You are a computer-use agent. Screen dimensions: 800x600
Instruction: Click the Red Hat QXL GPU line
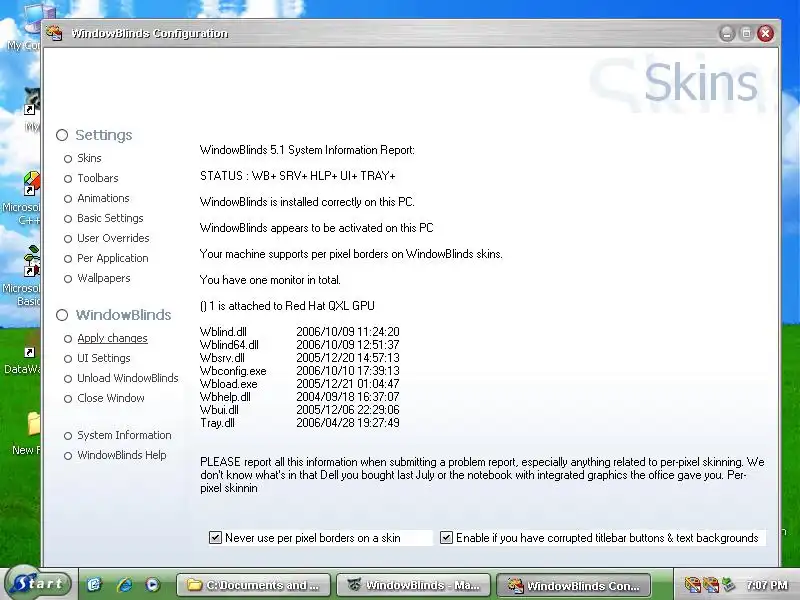click(287, 306)
